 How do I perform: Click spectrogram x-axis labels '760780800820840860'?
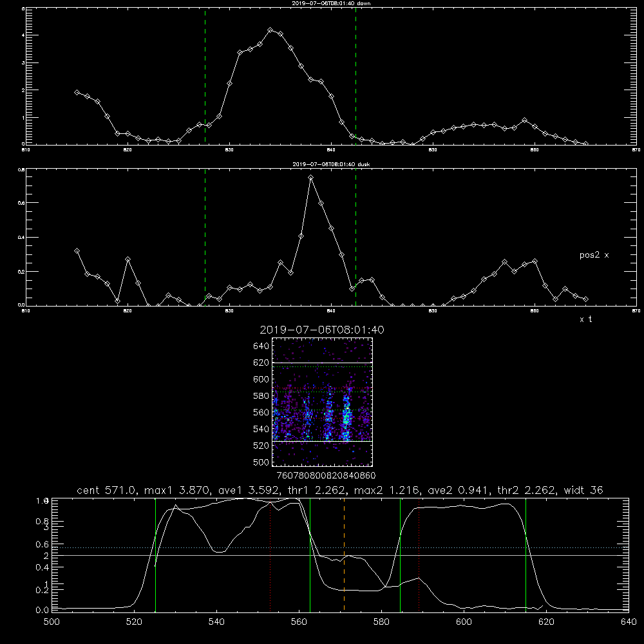[327, 476]
